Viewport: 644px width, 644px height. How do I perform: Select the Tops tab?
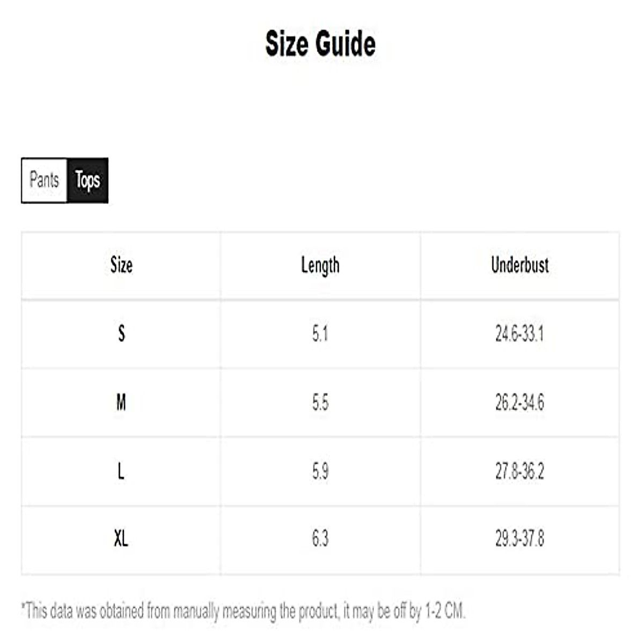(87, 180)
